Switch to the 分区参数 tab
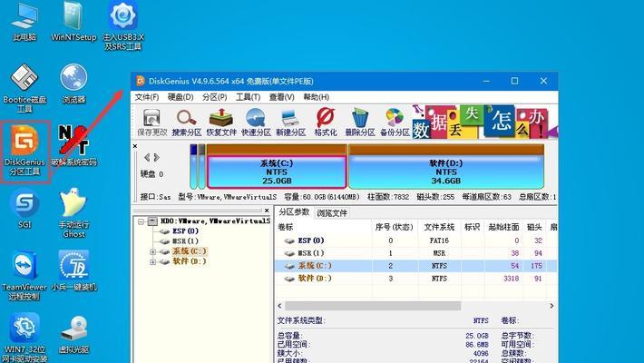 tap(294, 212)
